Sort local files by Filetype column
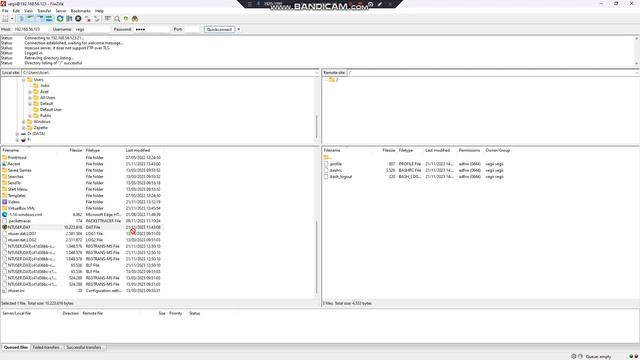Image resolution: width=640 pixels, height=360 pixels. coord(93,150)
